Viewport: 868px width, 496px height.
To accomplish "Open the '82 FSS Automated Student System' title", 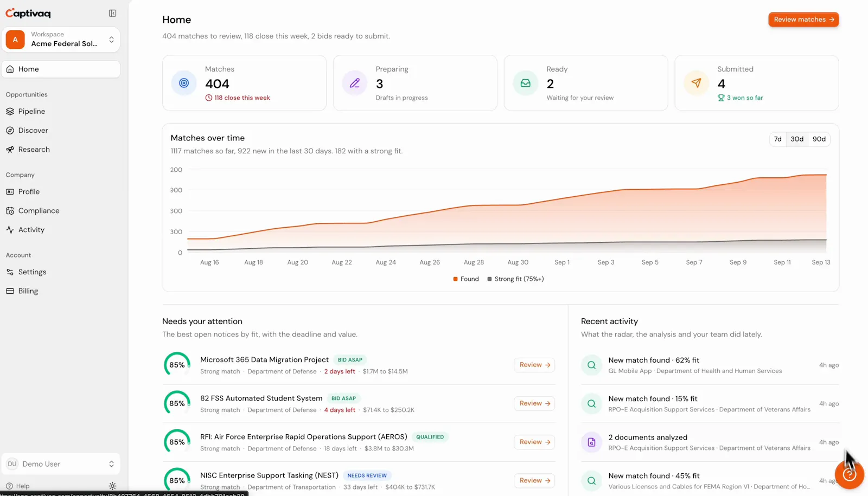I will tap(261, 398).
